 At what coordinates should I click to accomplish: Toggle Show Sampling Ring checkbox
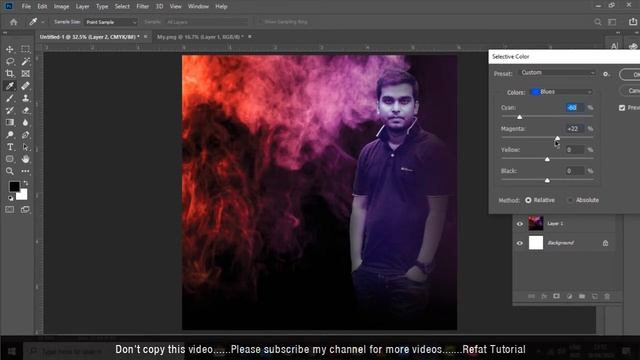pyautogui.click(x=260, y=22)
